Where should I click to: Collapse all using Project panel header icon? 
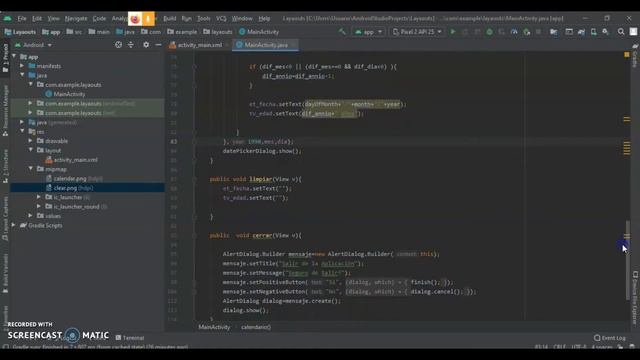[x=131, y=45]
